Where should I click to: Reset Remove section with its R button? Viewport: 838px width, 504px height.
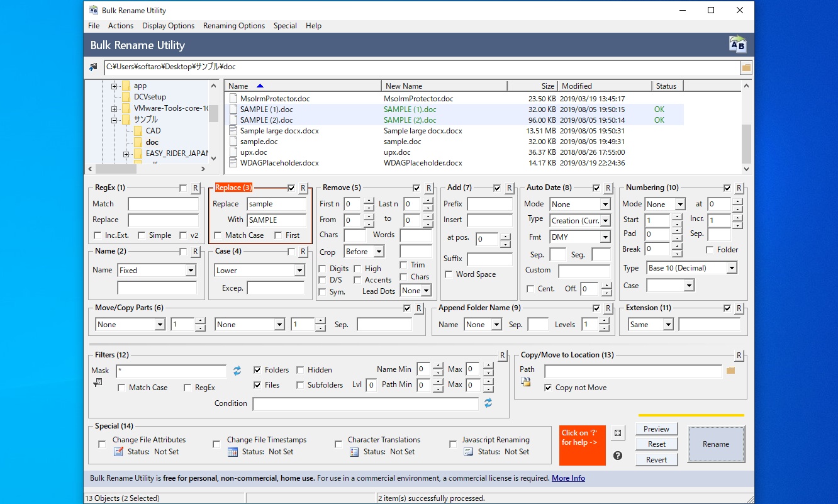point(429,188)
